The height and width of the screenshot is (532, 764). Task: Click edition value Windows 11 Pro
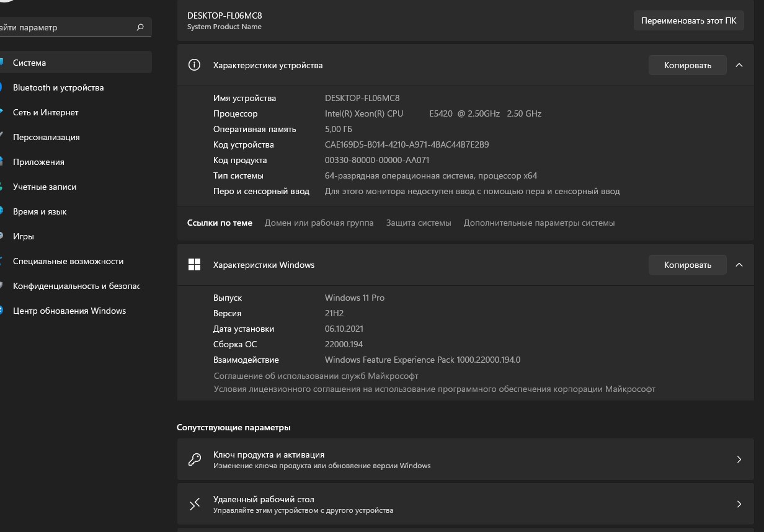coord(355,298)
